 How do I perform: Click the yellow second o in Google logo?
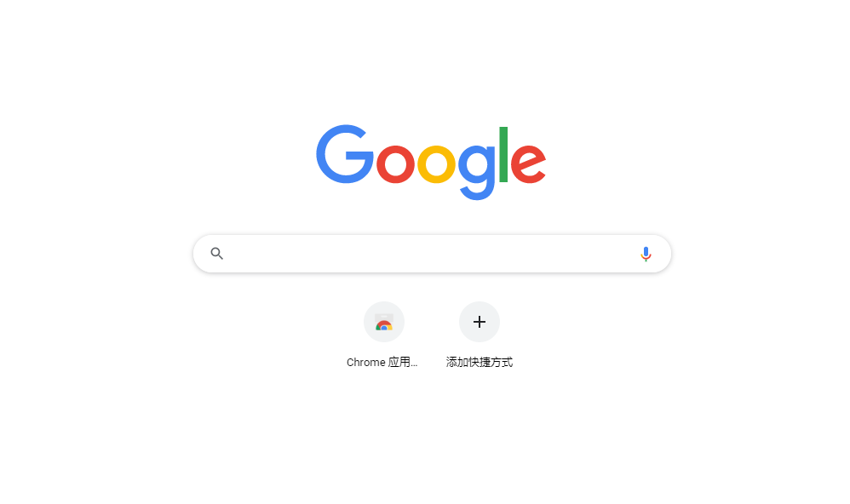[x=436, y=163]
